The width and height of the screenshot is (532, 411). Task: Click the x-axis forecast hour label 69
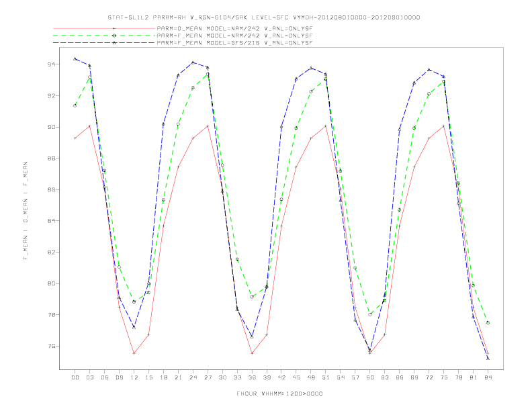tap(414, 377)
